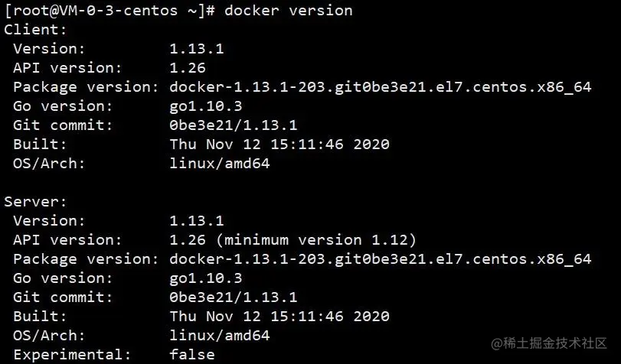
Task: Click the 稀土掘金技术社区 watermark
Action: [549, 343]
